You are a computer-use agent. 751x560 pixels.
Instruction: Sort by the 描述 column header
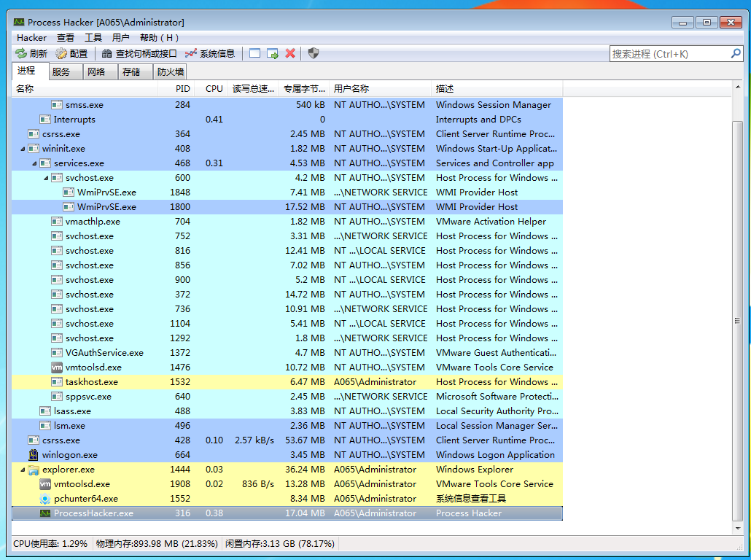coord(497,89)
